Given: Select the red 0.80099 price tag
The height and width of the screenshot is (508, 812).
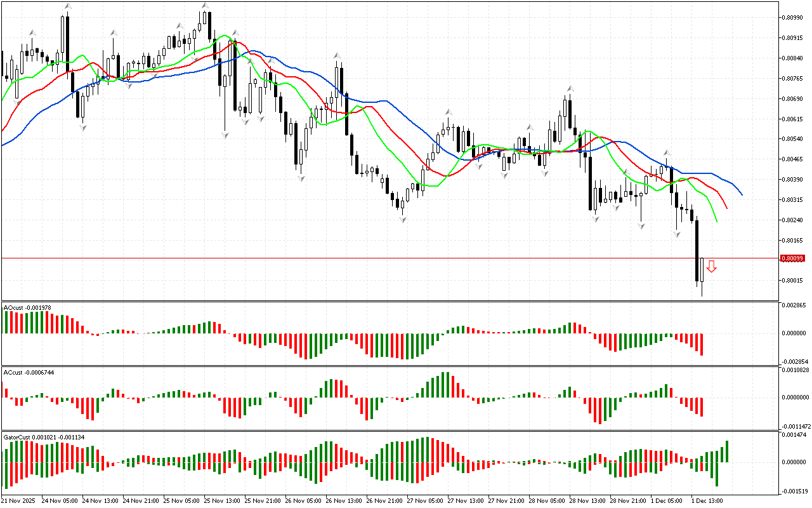Looking at the screenshot, I should tap(792, 258).
